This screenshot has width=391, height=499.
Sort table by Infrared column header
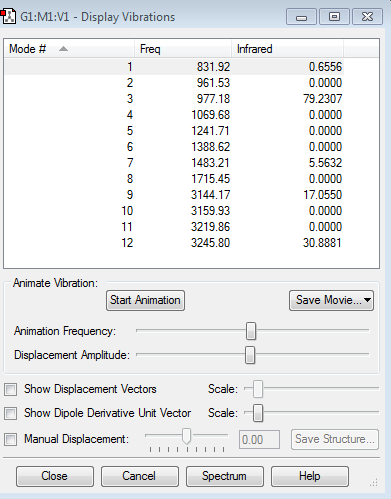point(287,49)
